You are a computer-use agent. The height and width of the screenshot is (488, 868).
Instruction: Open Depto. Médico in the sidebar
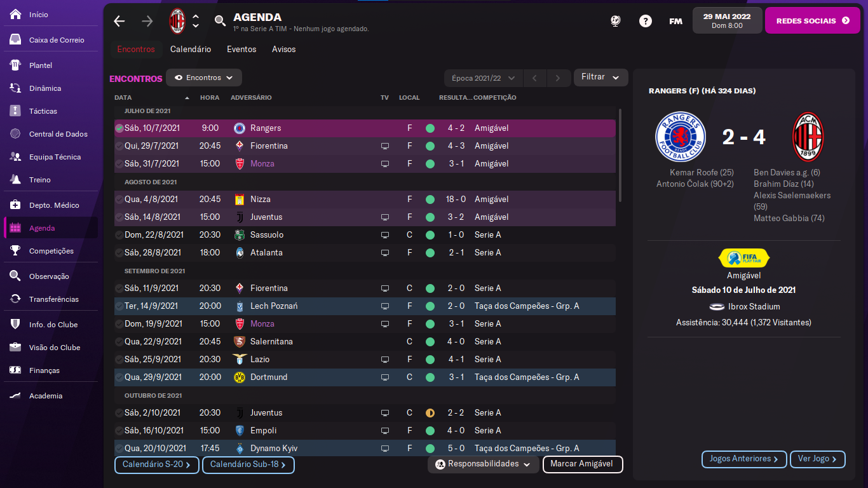[54, 205]
